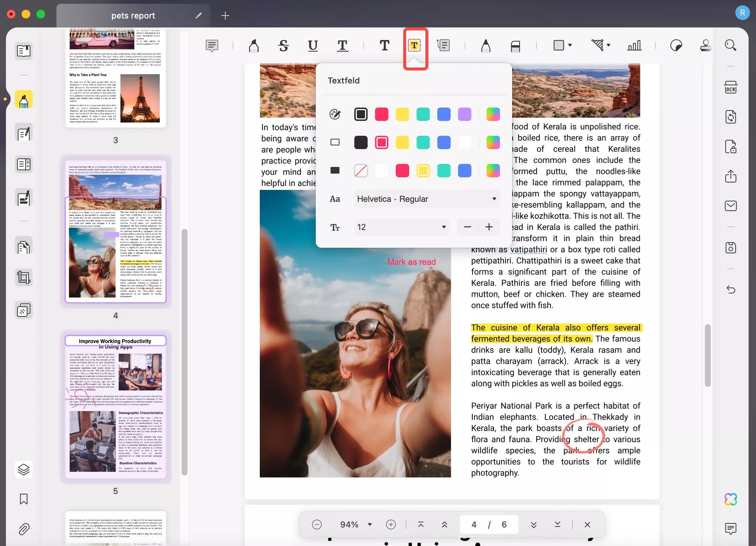756x546 pixels.
Task: Pick purple text color swatch
Action: pos(464,114)
